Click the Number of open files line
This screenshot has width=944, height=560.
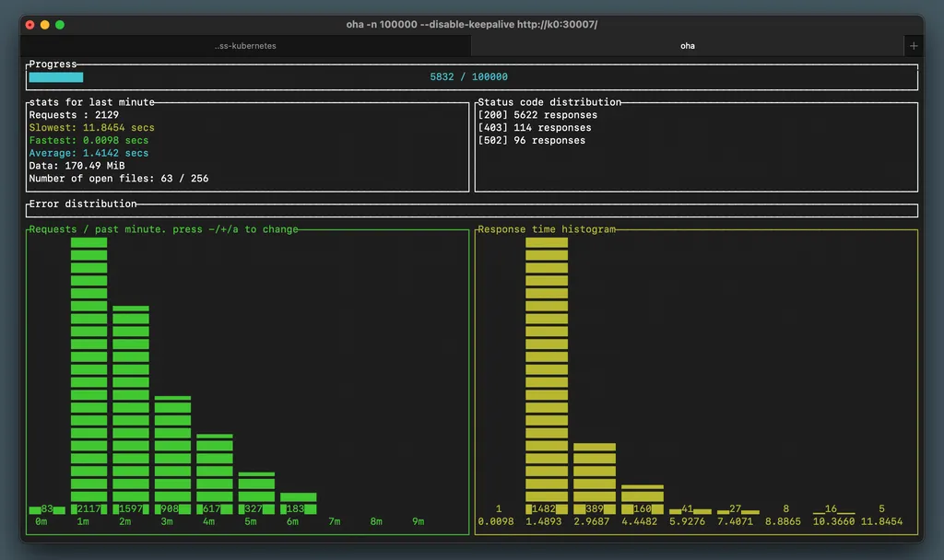(118, 179)
